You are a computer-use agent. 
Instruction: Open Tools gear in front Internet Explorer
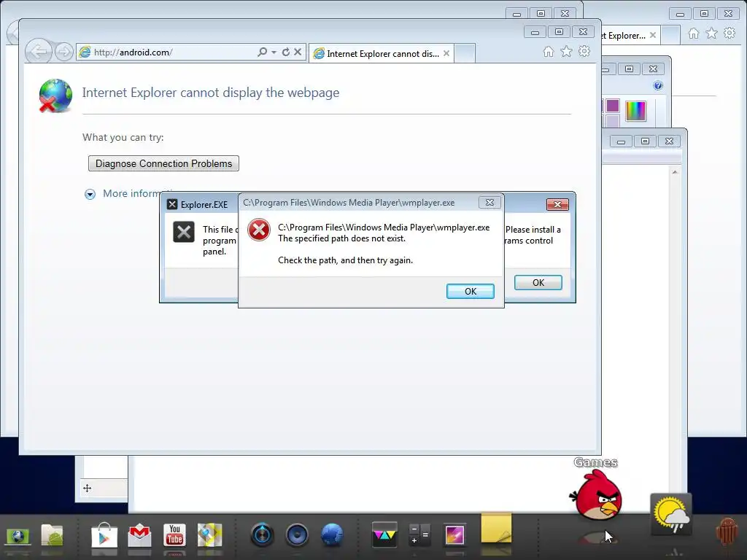coord(584,52)
